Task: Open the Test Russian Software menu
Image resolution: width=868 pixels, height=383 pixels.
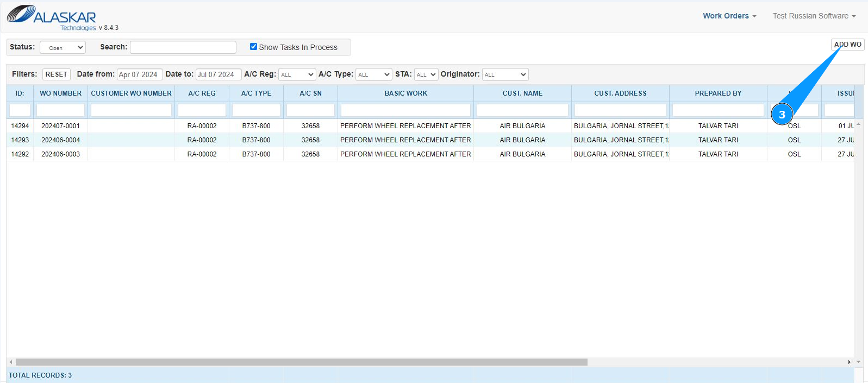Action: [814, 16]
